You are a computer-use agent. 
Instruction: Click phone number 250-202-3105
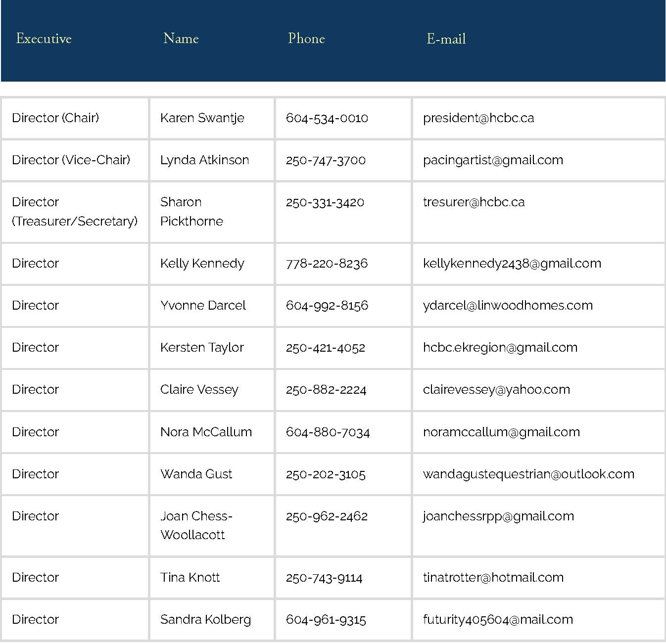point(326,474)
